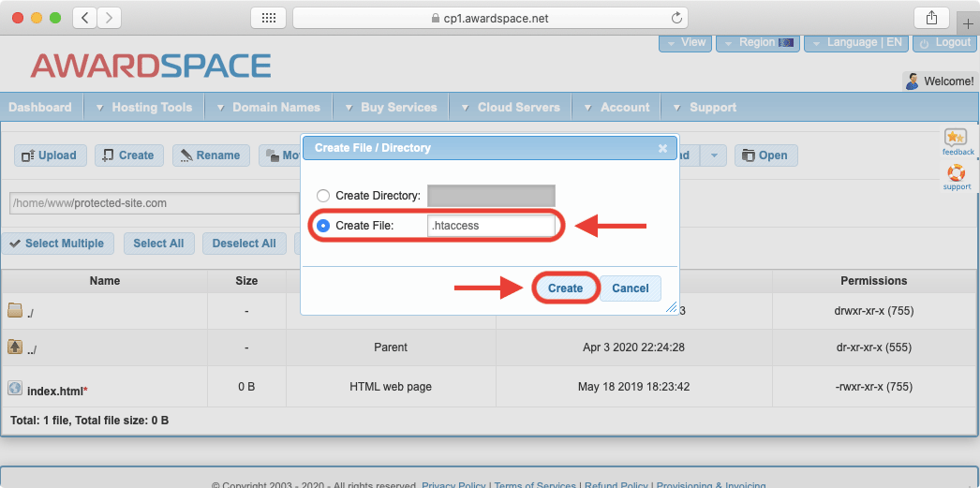Expand the Support menu
This screenshot has width=980, height=488.
point(705,108)
